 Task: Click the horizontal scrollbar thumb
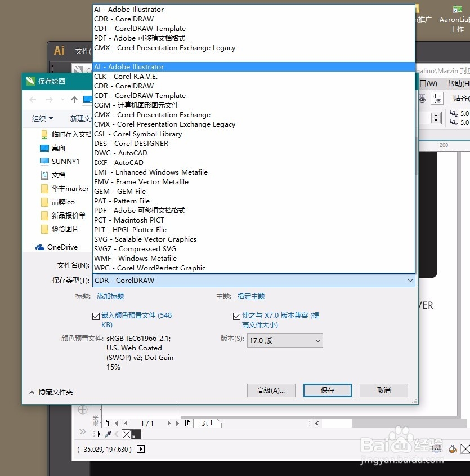coord(409,423)
